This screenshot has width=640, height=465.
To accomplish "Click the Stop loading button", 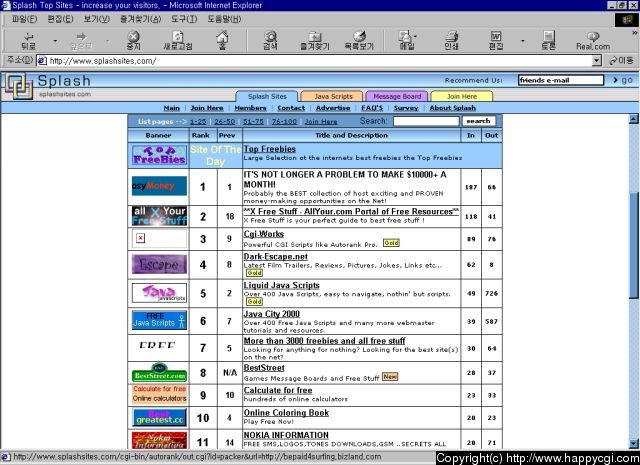I will [x=133, y=41].
